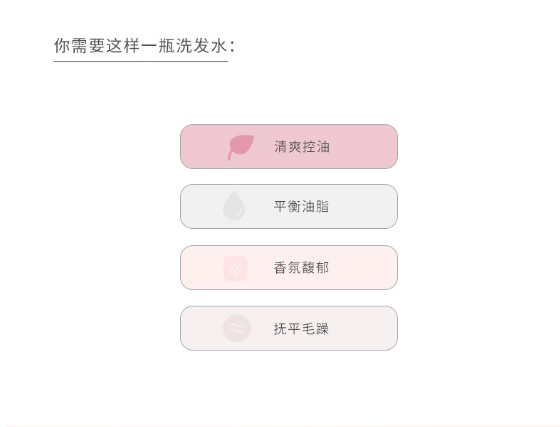Click the round wavy lines icon for 抚平毛躁
Viewport: 560px width, 427px height.
236,328
